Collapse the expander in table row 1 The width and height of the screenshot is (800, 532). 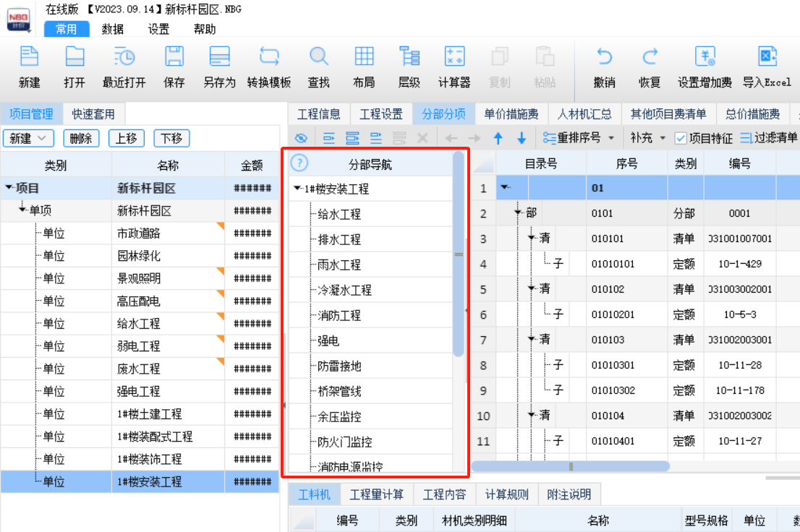tap(505, 187)
